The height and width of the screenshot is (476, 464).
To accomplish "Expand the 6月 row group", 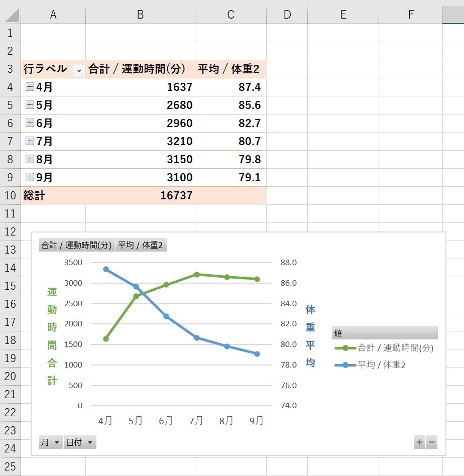I will coord(30,123).
